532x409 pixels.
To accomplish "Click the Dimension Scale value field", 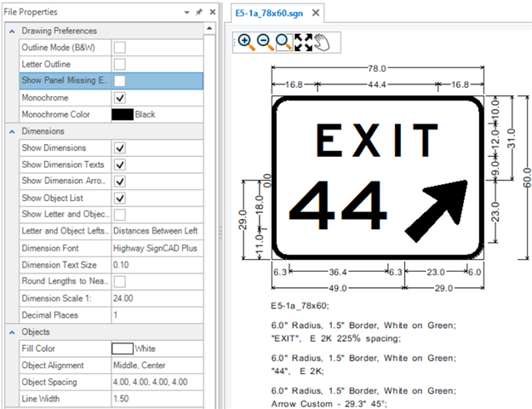I will (157, 298).
